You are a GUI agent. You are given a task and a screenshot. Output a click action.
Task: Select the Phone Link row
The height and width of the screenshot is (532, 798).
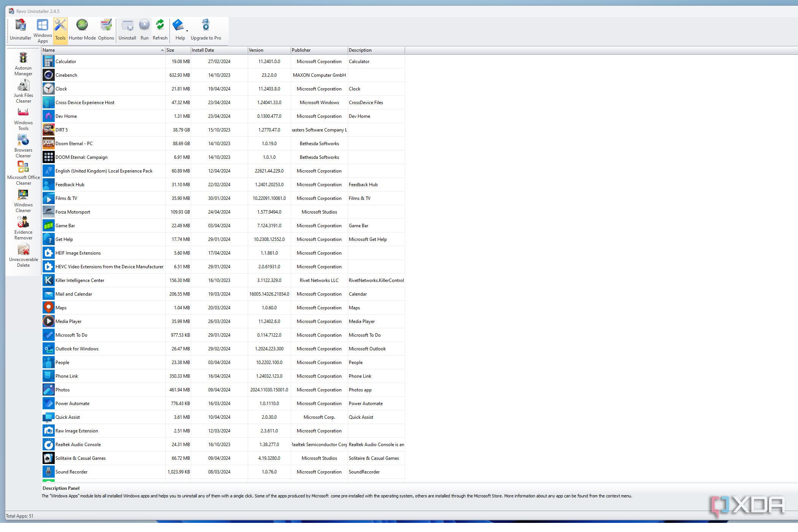tap(223, 376)
